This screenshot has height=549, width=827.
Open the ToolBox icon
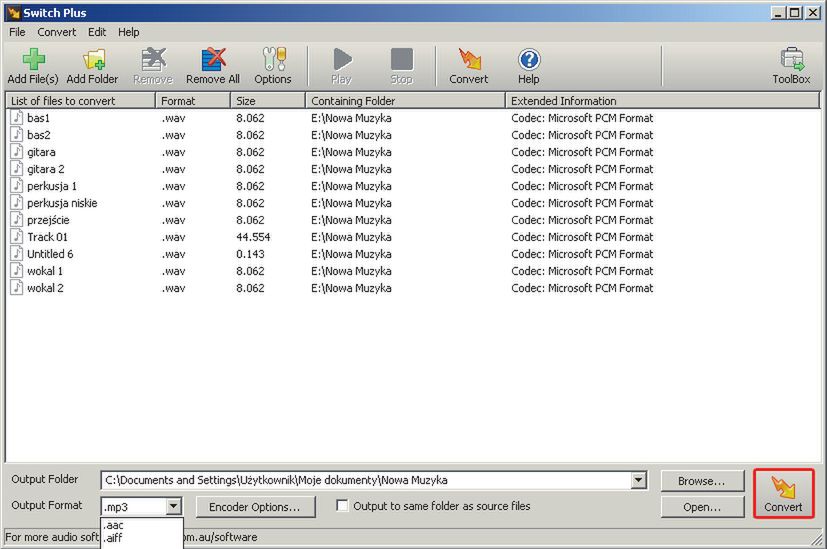point(791,60)
